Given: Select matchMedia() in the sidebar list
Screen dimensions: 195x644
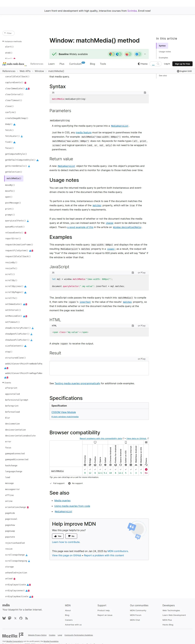Looking at the screenshot, I should (14, 178).
